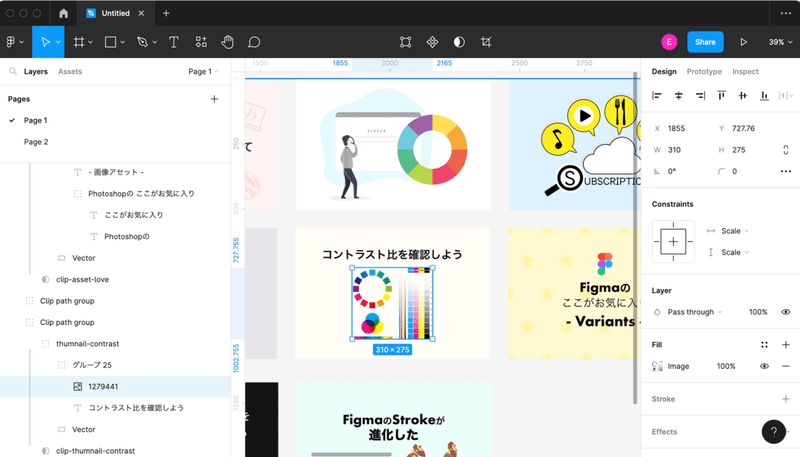Screen dimensions: 800x457
Task: Toggle layer visibility eye in Layer section
Action: (x=786, y=312)
